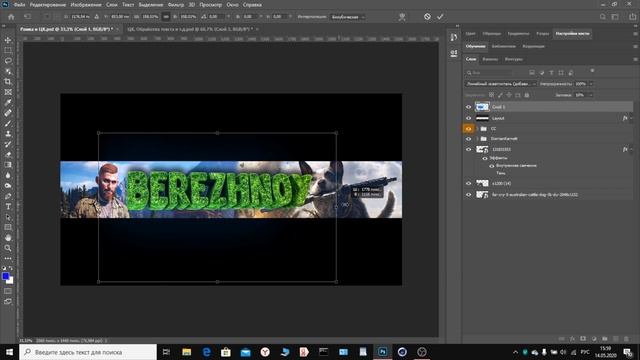Select the Frame tool
Image resolution: width=640 pixels, height=360 pixels.
(x=8, y=92)
